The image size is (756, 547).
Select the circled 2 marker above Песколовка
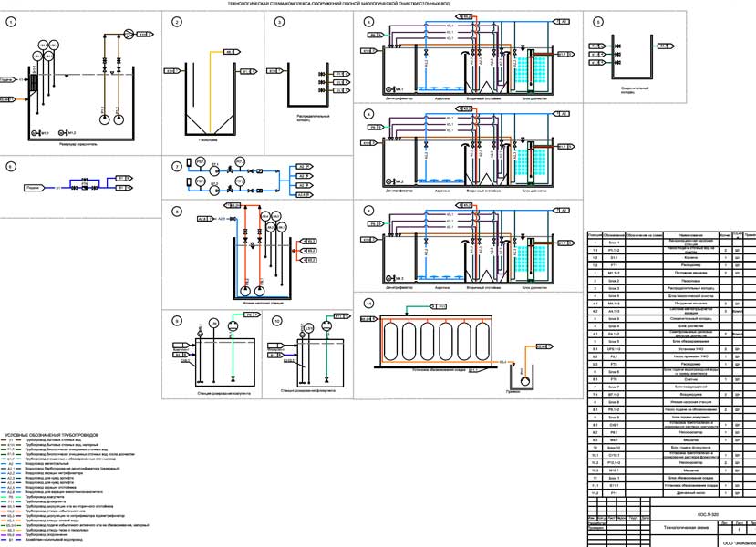[177, 22]
